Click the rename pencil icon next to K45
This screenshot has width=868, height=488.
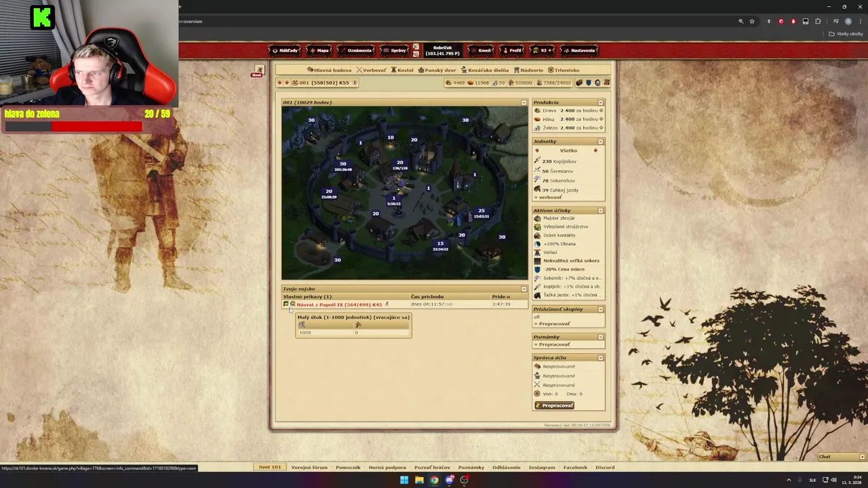point(387,304)
